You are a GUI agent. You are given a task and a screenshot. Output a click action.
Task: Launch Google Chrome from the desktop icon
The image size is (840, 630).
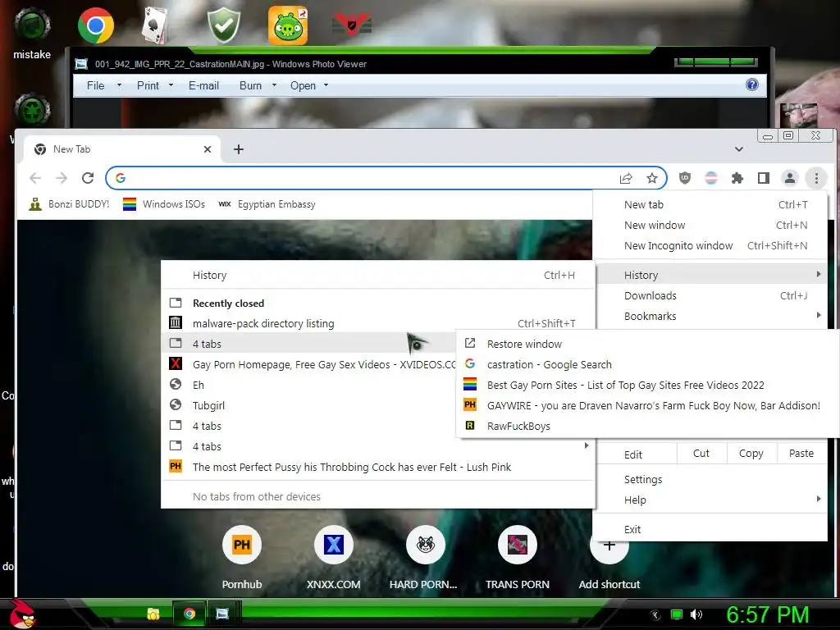(x=96, y=25)
